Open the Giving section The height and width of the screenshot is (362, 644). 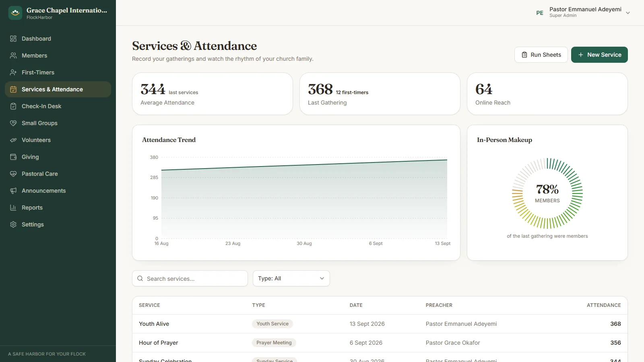pos(58,157)
